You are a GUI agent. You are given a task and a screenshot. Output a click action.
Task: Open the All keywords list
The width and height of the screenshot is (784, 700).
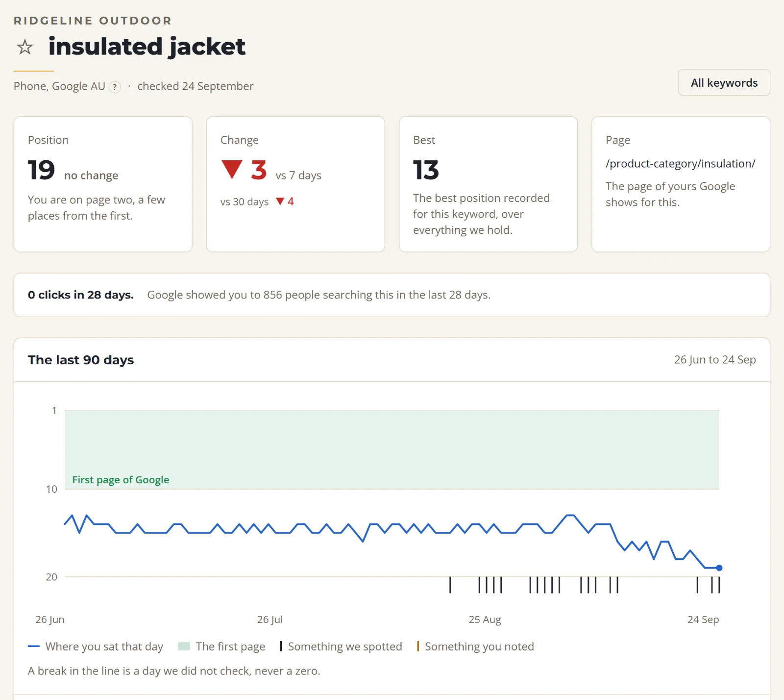(x=724, y=83)
